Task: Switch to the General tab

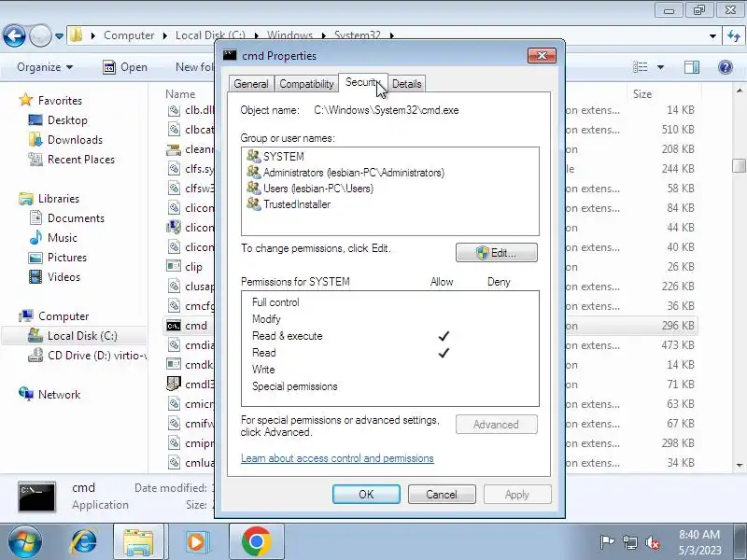Action: pos(251,84)
